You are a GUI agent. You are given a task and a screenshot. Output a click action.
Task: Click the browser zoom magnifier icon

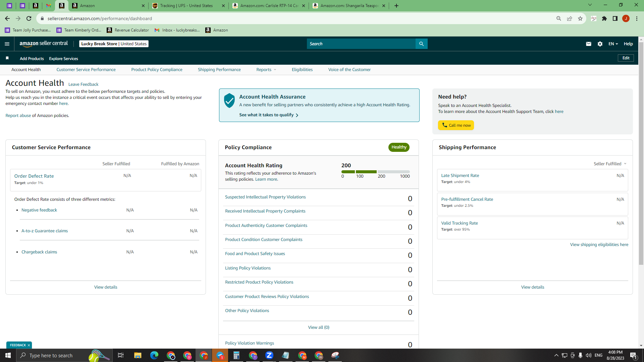pyautogui.click(x=559, y=18)
